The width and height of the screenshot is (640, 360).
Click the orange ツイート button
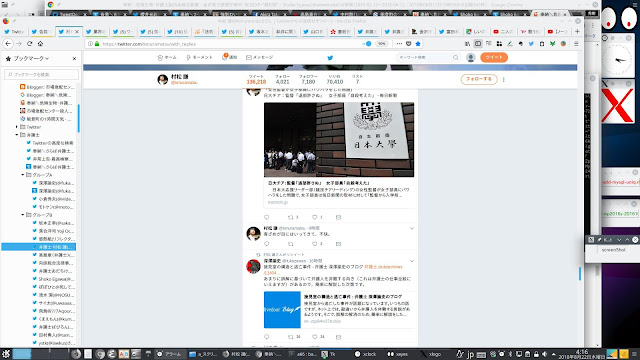pyautogui.click(x=494, y=58)
